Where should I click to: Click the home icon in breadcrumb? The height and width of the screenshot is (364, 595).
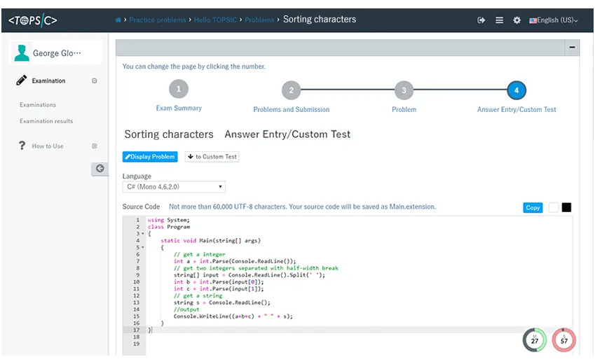[118, 20]
